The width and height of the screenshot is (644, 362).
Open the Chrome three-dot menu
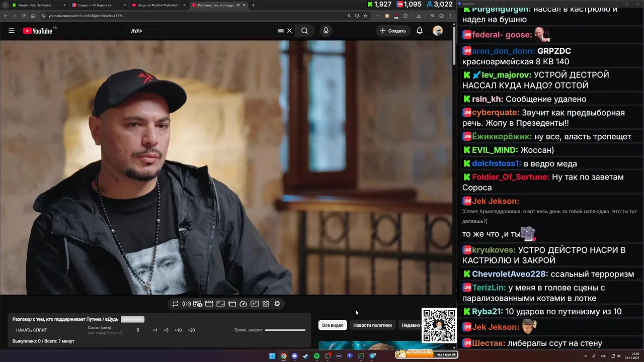point(450,16)
